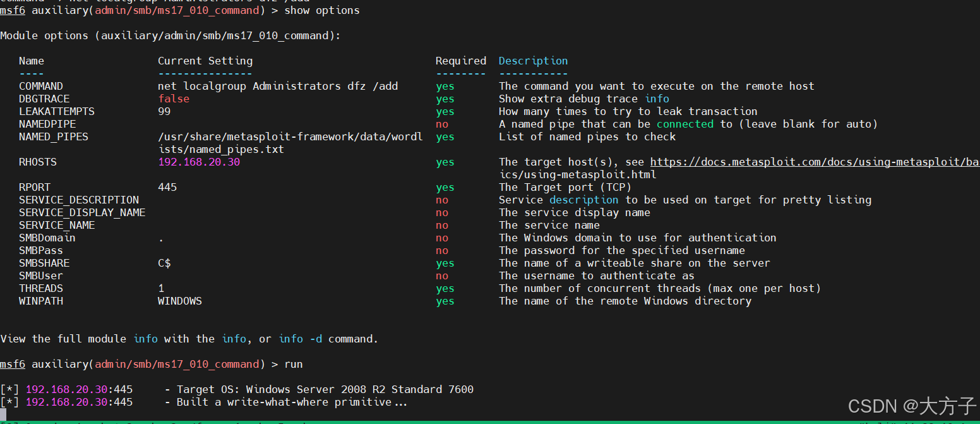Click the SERVICE_DISPLAY_NAME option name
980x424 pixels.
tap(82, 213)
